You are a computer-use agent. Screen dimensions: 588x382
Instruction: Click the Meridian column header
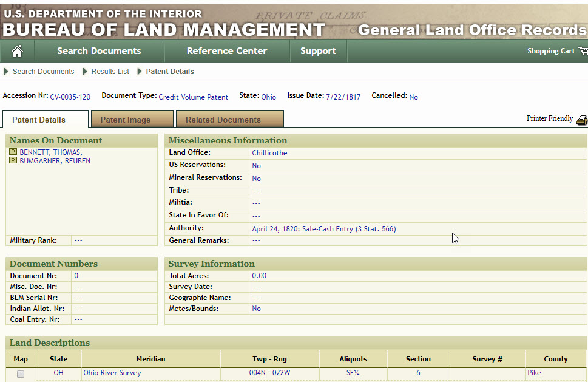tap(150, 359)
